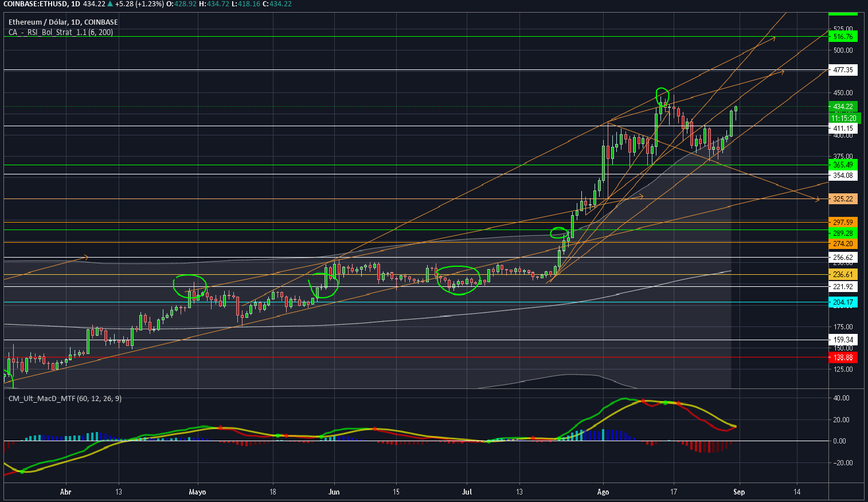Click the red 138.88 price label
Viewport: 868px width, 502px height.
click(x=843, y=357)
